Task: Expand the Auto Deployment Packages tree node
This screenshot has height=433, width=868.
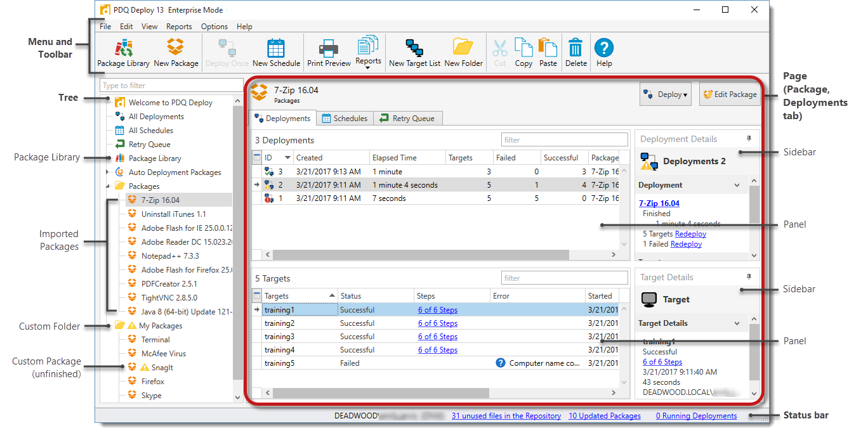Action: click(x=107, y=172)
